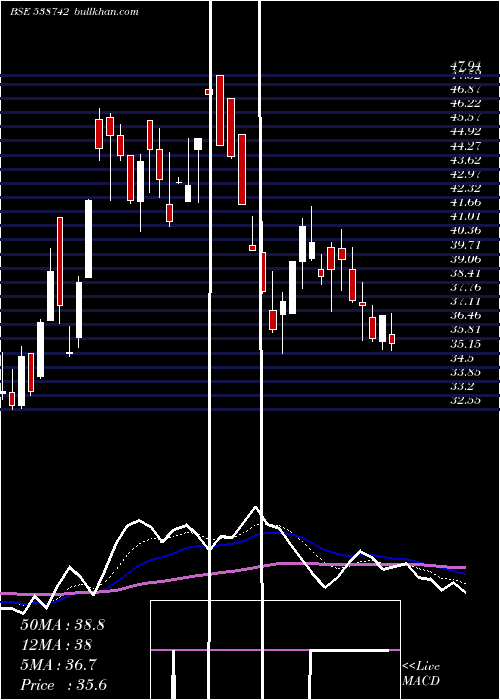Screen dimensions: 500x700
Task: Select the 33.85 price label
Action: [466, 372]
